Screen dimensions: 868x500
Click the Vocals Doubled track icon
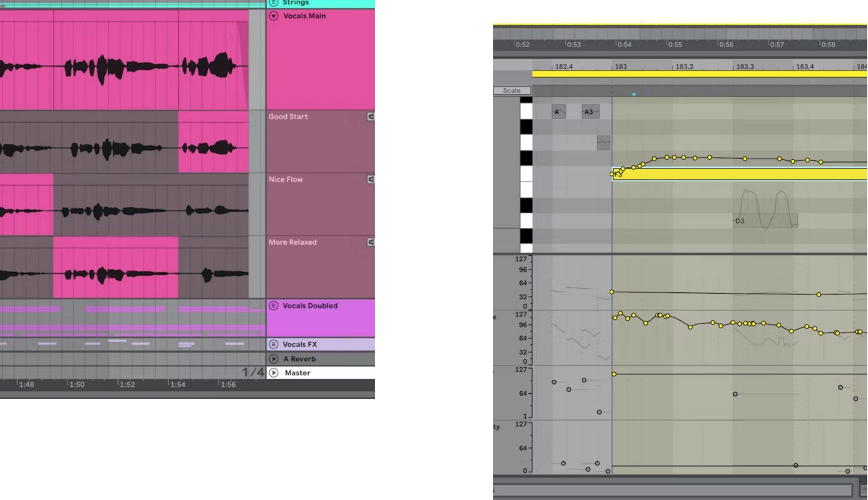pyautogui.click(x=274, y=306)
